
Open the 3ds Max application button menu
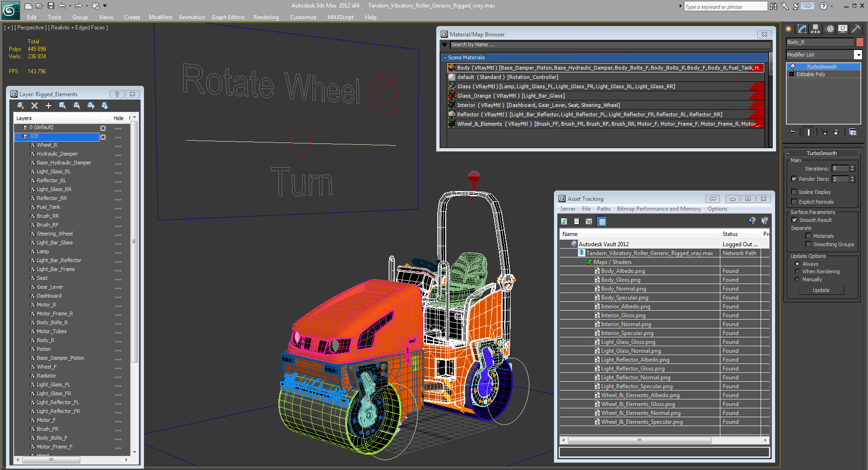[x=10, y=9]
